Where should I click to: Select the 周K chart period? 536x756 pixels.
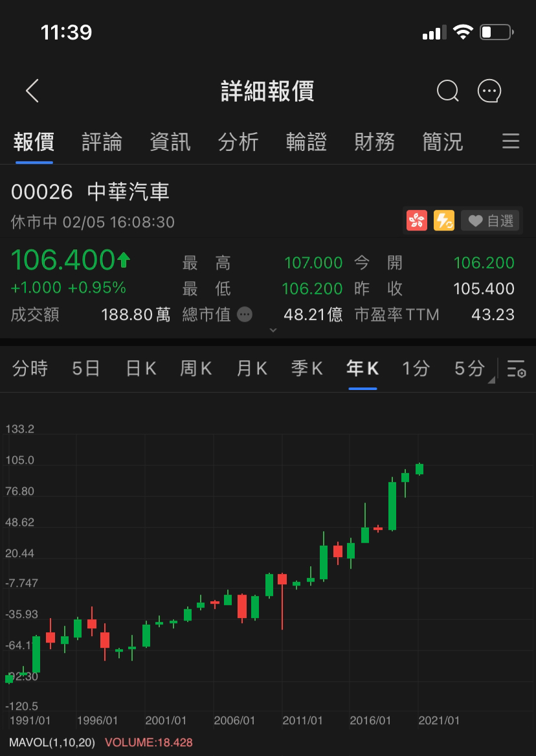196,369
